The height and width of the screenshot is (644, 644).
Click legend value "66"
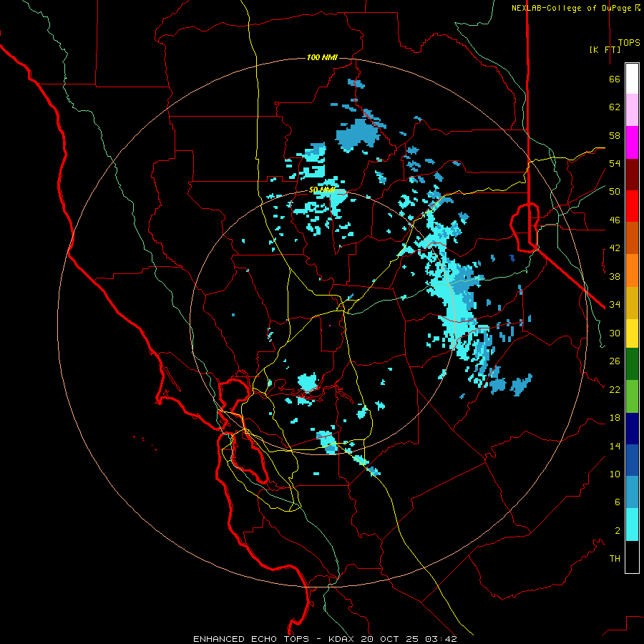pyautogui.click(x=615, y=79)
